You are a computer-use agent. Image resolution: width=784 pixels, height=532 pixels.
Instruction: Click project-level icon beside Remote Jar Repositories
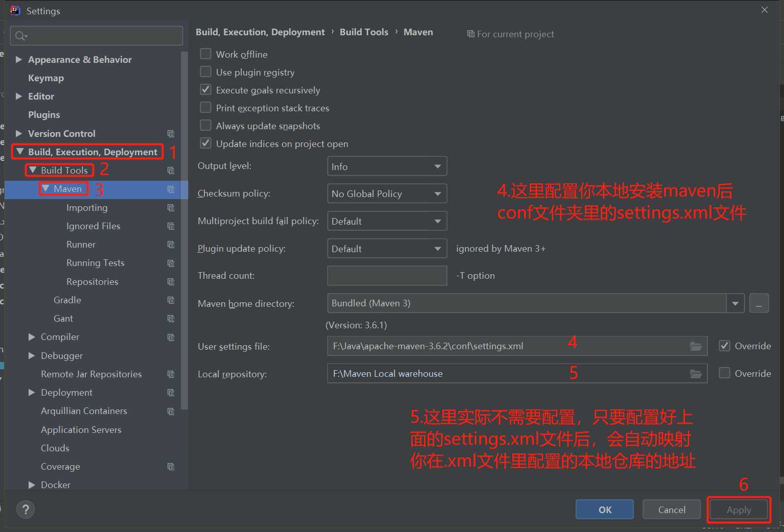tap(171, 374)
